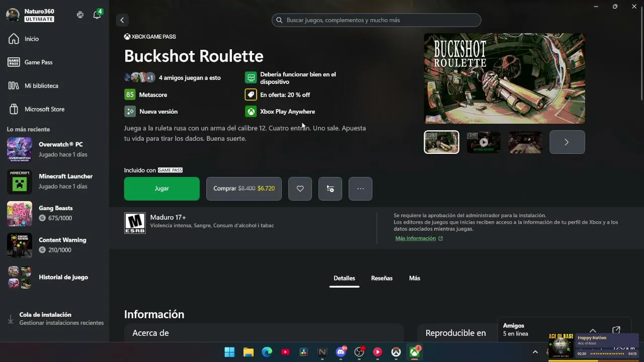The width and height of the screenshot is (644, 362).
Task: Open the Naturo360 profile avatar
Action: pyautogui.click(x=13, y=15)
